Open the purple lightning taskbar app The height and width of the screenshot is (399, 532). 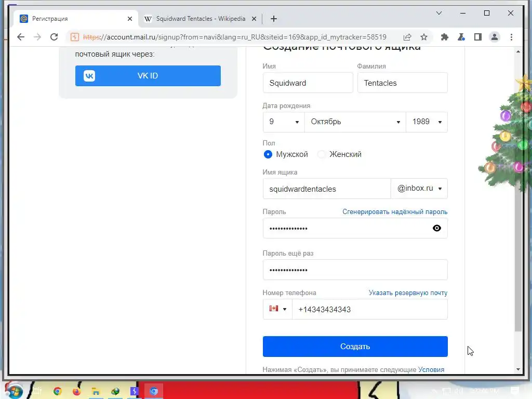[135, 391]
